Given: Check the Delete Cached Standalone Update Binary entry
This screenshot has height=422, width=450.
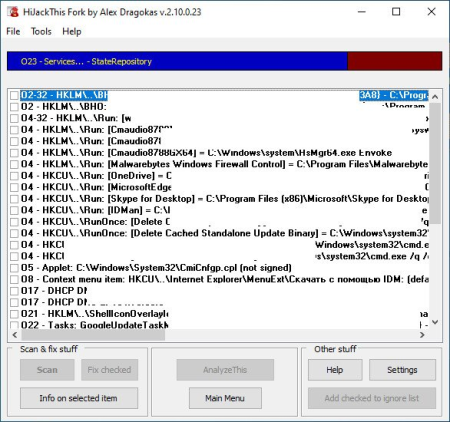Looking at the screenshot, I should coord(14,233).
